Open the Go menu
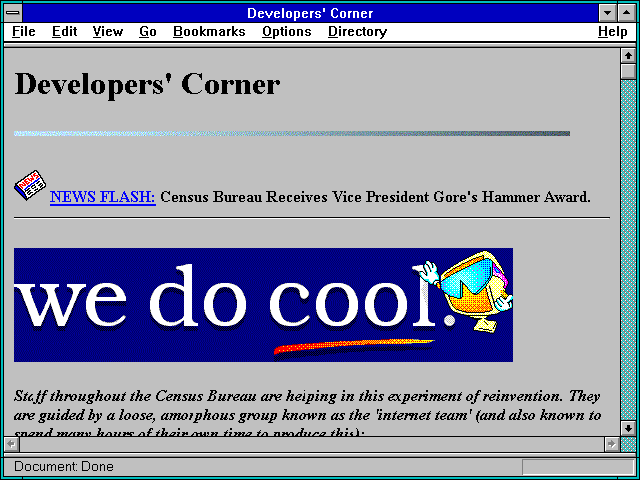Image resolution: width=640 pixels, height=480 pixels. click(x=147, y=32)
